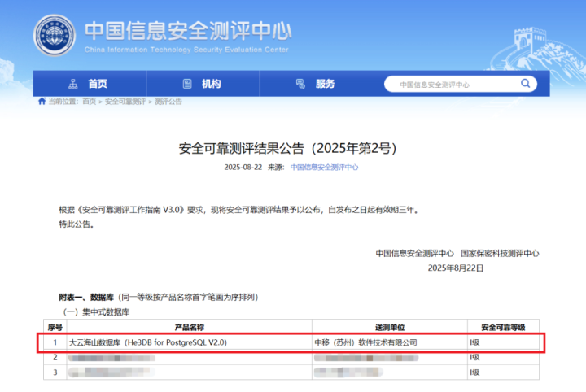Image resolution: width=586 pixels, height=392 pixels.
Task: Click row number 3 in the table
Action: pyautogui.click(x=55, y=372)
